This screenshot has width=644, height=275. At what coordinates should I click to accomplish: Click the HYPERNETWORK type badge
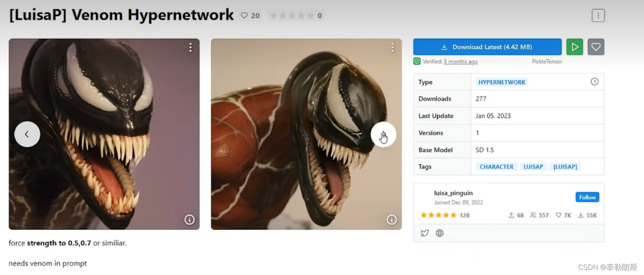click(502, 82)
